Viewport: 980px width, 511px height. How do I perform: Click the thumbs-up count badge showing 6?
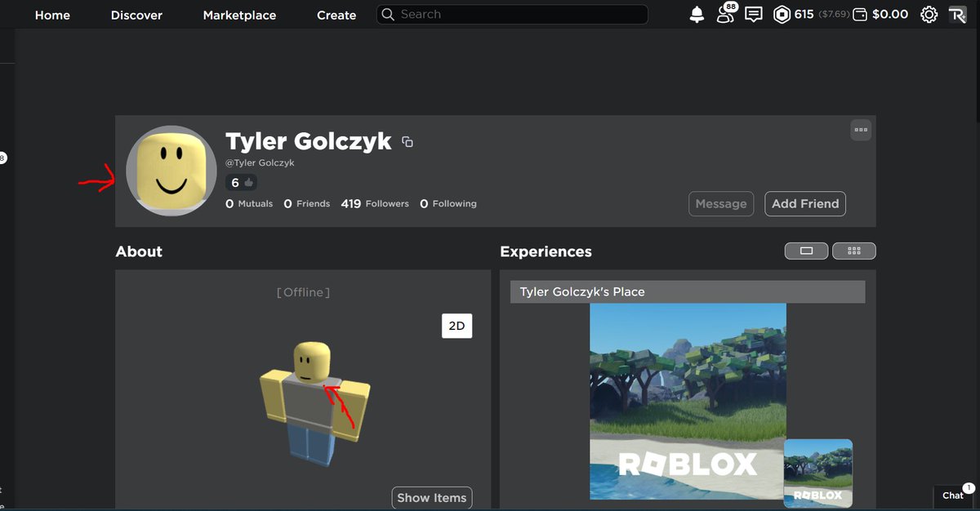pyautogui.click(x=242, y=183)
